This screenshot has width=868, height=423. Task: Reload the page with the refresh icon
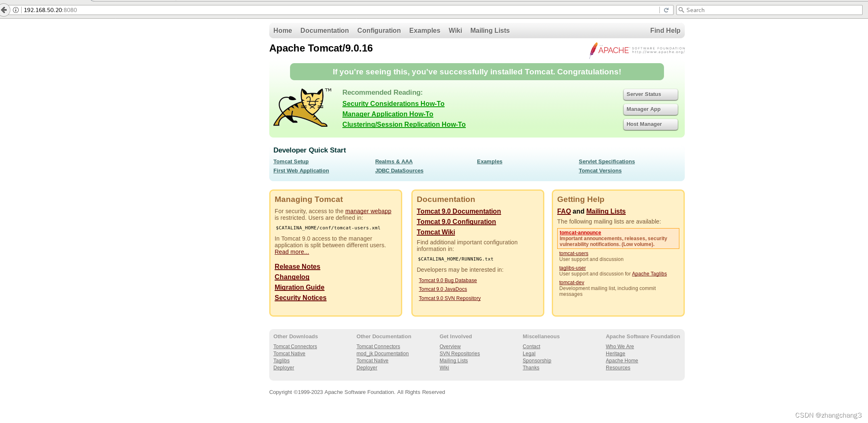pos(666,10)
